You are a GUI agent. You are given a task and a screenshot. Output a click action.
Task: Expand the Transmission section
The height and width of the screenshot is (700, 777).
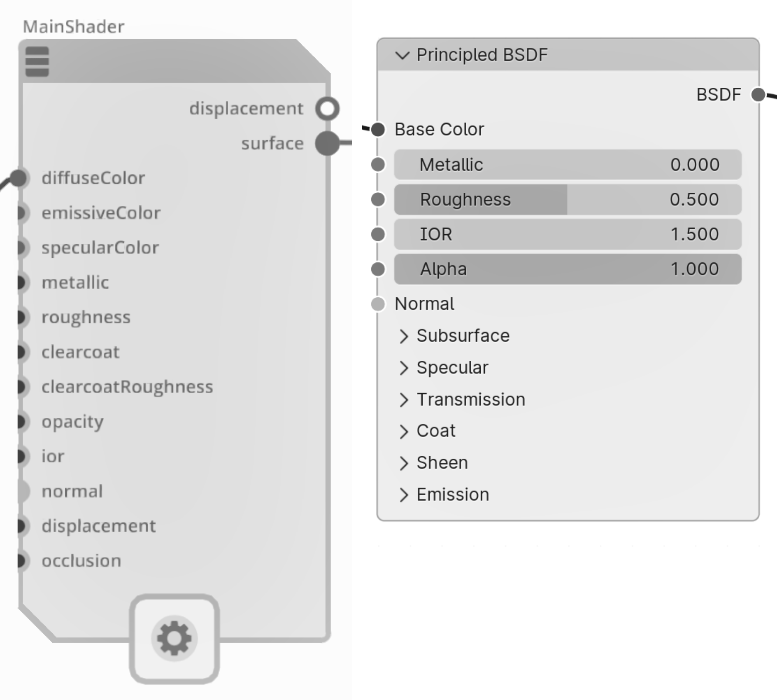(404, 400)
